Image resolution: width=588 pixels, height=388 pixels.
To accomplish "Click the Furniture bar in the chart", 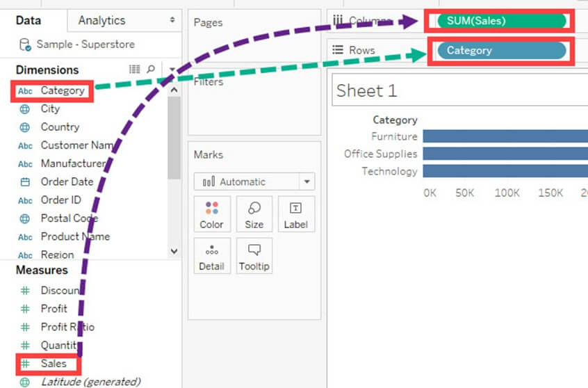I will (x=504, y=136).
